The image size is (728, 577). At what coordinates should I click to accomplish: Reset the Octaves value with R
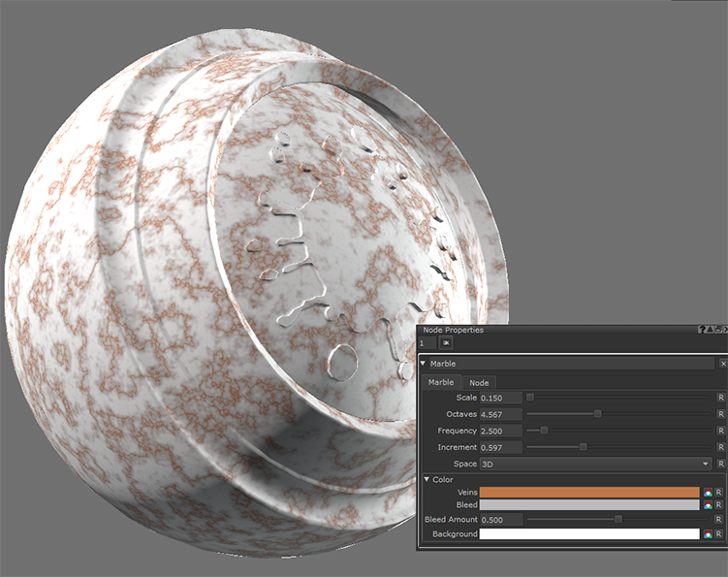click(720, 414)
